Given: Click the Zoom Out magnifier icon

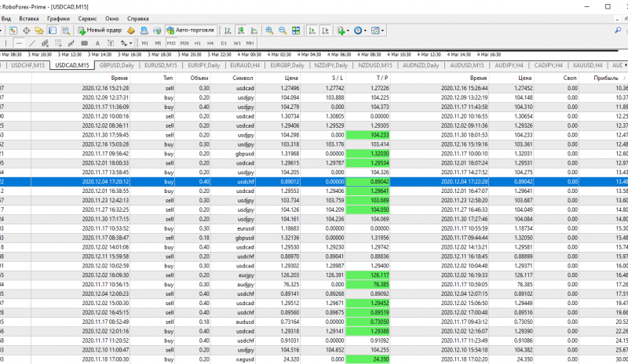Looking at the screenshot, I should click(x=282, y=31).
